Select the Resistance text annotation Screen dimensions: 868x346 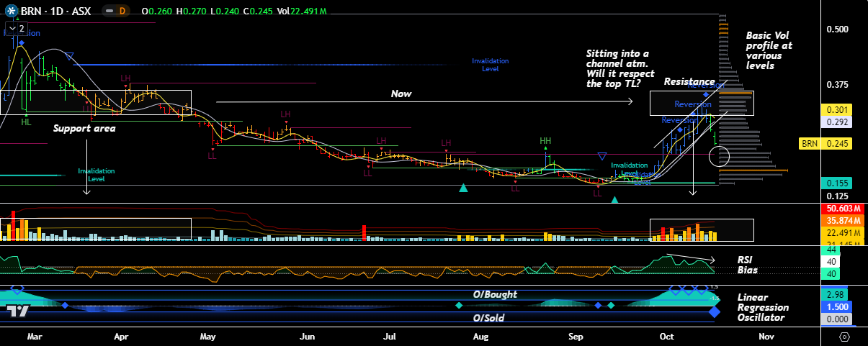point(689,82)
